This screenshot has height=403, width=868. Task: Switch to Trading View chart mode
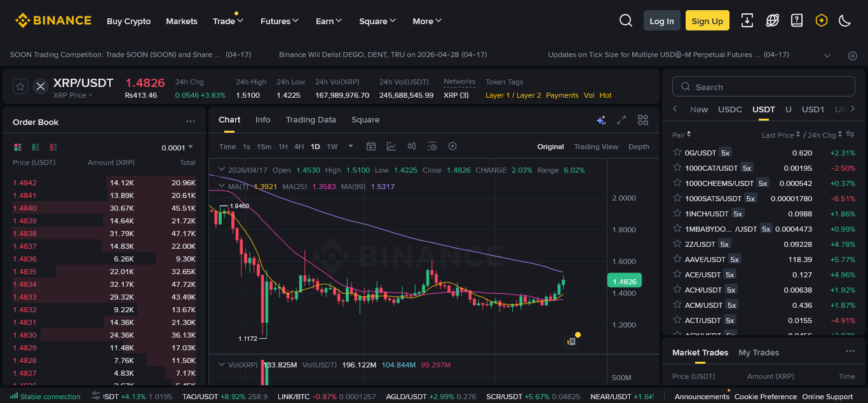[596, 147]
